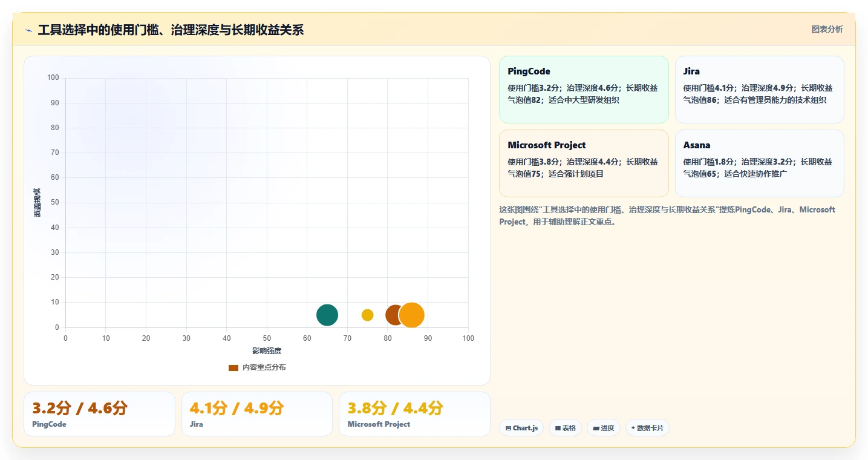
Task: Click the text 适合强计划项目
Action: click(x=576, y=174)
